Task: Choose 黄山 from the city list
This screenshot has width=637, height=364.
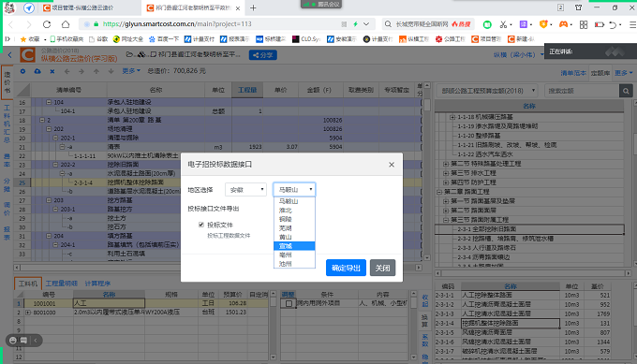Action: click(294, 237)
